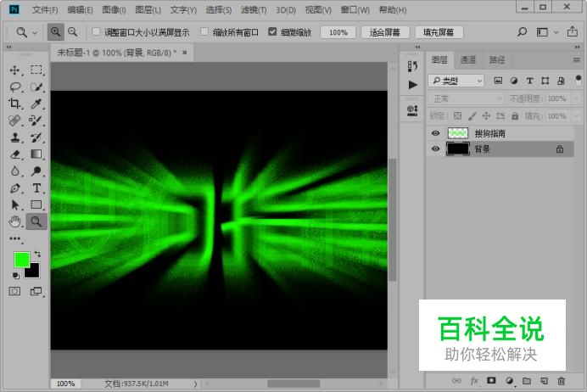Hide the 背景 layer
The width and height of the screenshot is (587, 392).
pyautogui.click(x=435, y=148)
